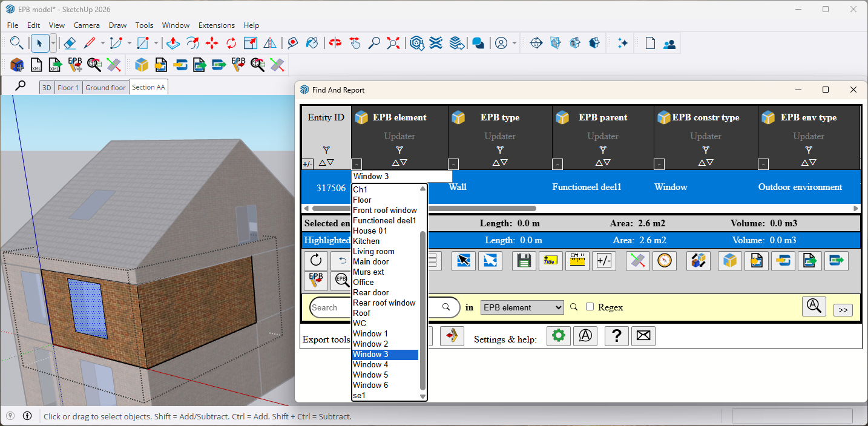This screenshot has height=426, width=868.
Task: Activate the Push/Pull tool
Action: 173,43
